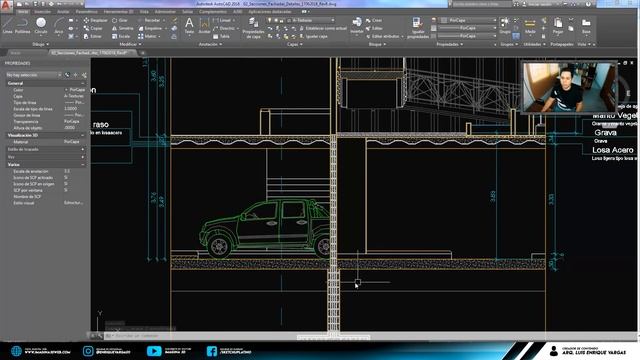Click the Capa value A-Texturas in Propiedades
This screenshot has width=640, height=360.
point(74,96)
